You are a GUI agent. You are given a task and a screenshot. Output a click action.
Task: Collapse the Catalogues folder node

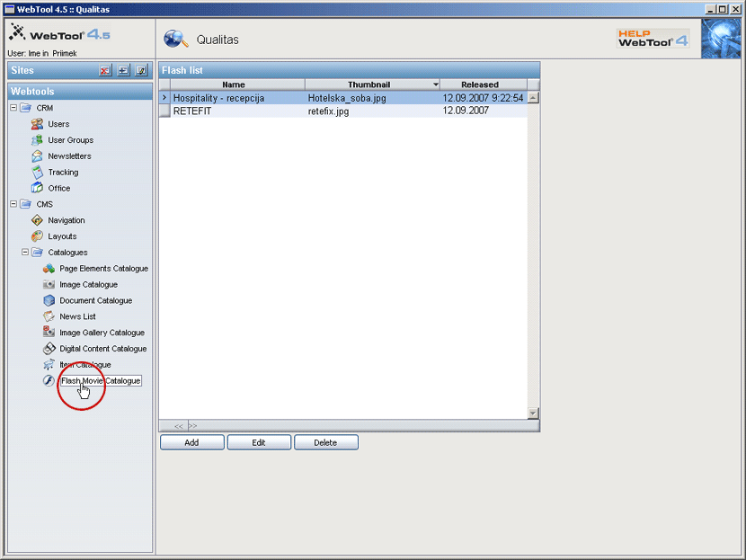pyautogui.click(x=25, y=253)
